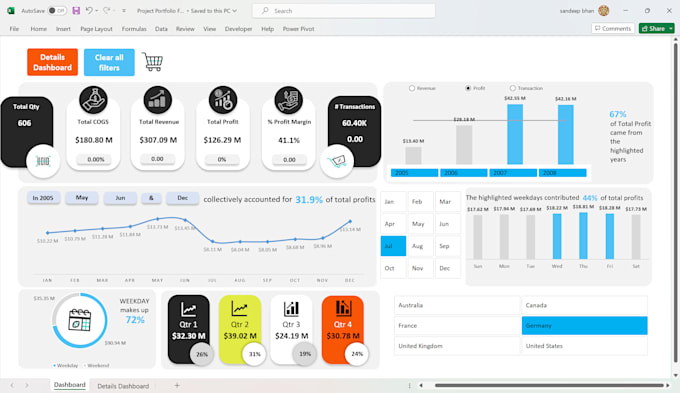Click the cart icon under Transactions card
This screenshot has width=680, height=393.
(337, 161)
